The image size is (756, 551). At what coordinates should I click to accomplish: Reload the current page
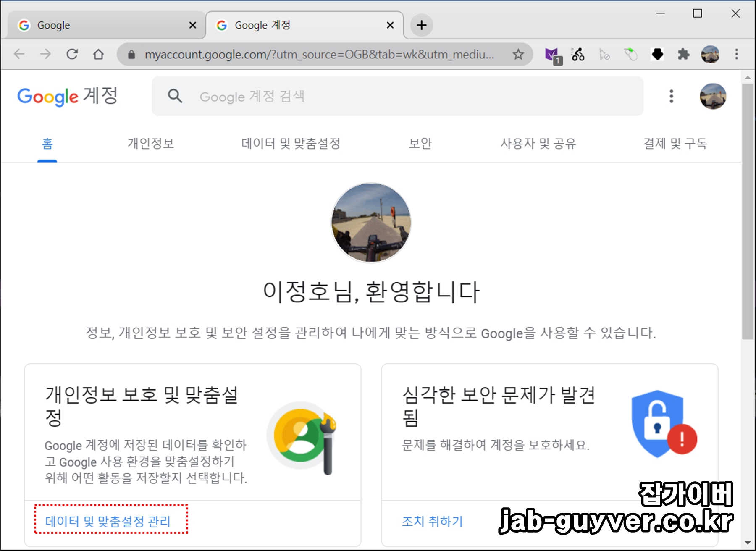click(x=72, y=54)
